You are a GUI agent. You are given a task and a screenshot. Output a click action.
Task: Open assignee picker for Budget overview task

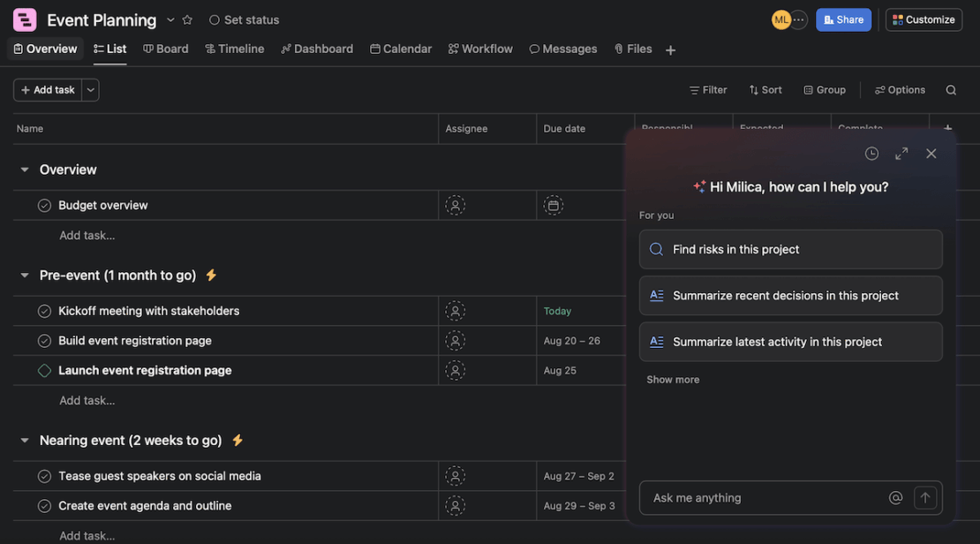pos(454,204)
